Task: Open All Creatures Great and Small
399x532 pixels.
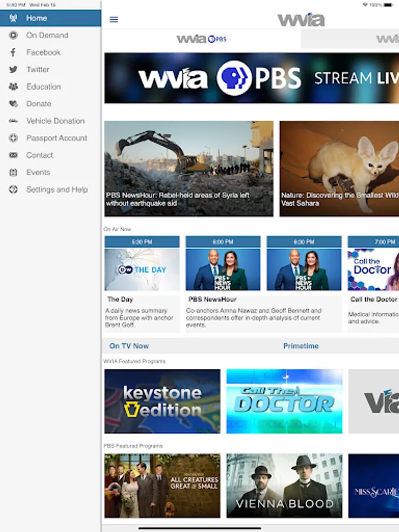Action: pyautogui.click(x=162, y=485)
